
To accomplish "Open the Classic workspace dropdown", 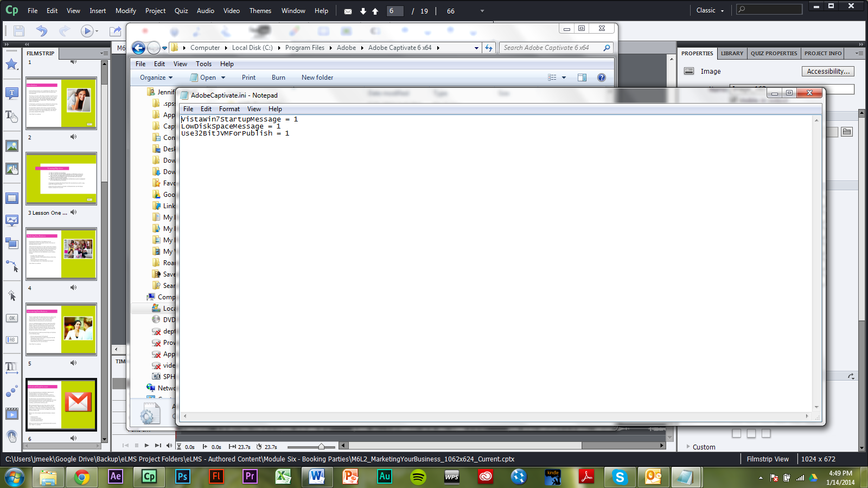I will (x=710, y=10).
